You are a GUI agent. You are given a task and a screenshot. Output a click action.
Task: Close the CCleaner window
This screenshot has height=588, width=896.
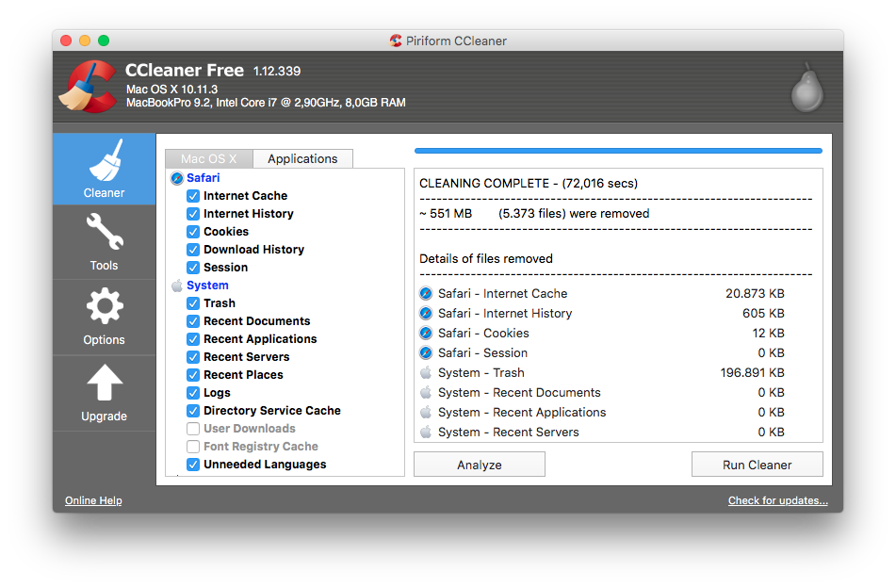(66, 41)
